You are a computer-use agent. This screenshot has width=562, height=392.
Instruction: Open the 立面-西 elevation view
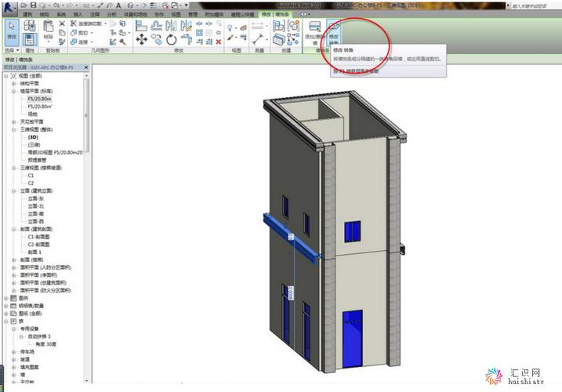(x=36, y=222)
